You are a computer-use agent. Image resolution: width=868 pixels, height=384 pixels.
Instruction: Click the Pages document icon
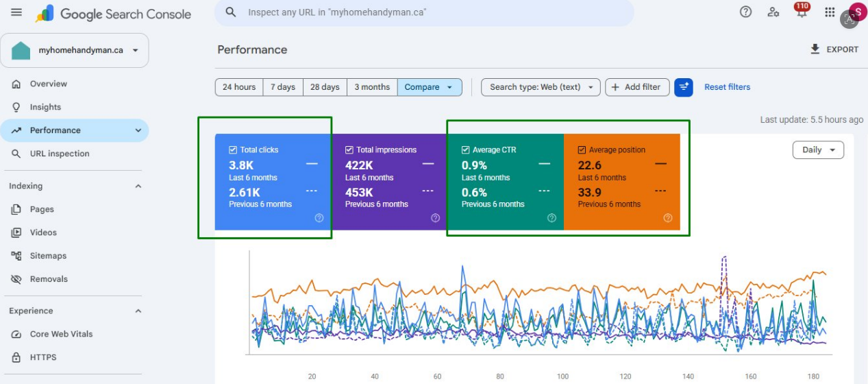click(16, 209)
